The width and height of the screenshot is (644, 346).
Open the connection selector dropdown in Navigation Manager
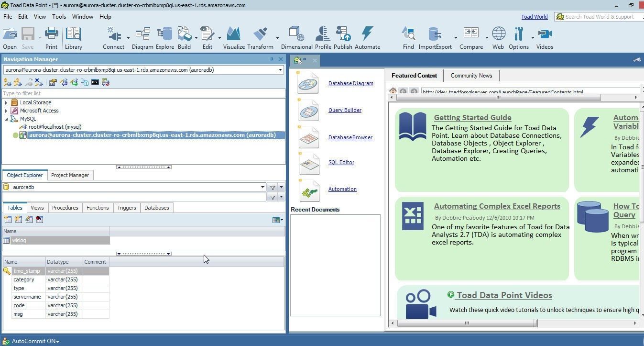[281, 70]
